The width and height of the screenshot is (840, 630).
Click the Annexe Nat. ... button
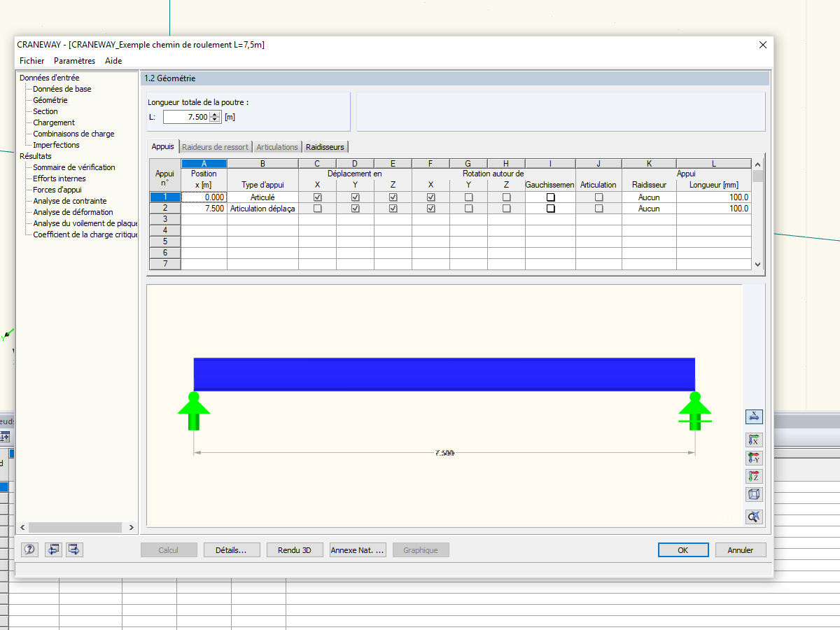tap(358, 550)
